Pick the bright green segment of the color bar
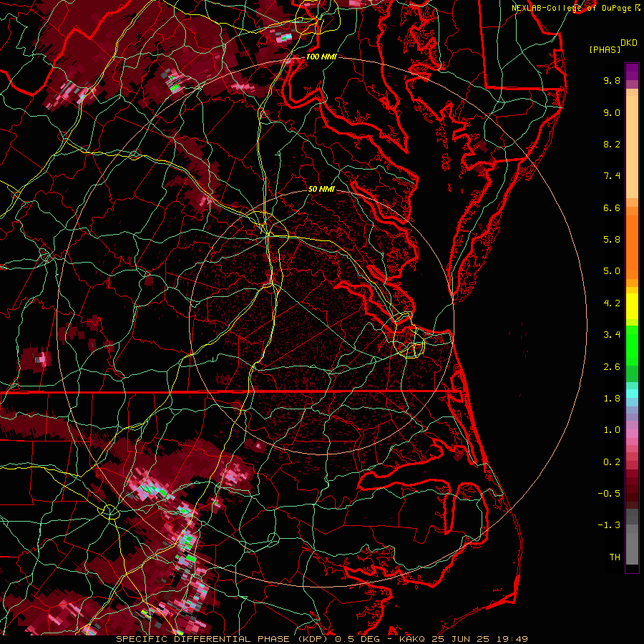Image resolution: width=644 pixels, height=644 pixels. pos(632,345)
